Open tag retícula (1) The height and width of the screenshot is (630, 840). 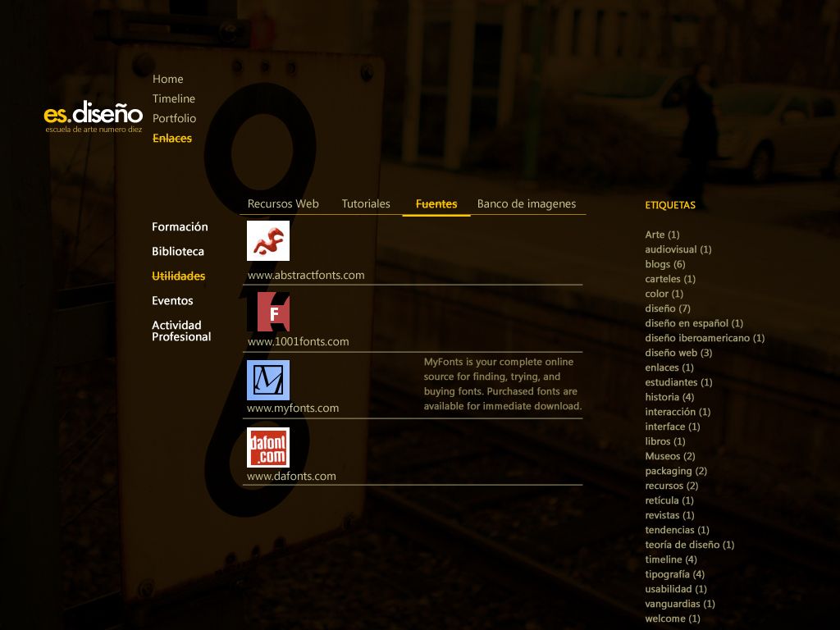point(669,500)
